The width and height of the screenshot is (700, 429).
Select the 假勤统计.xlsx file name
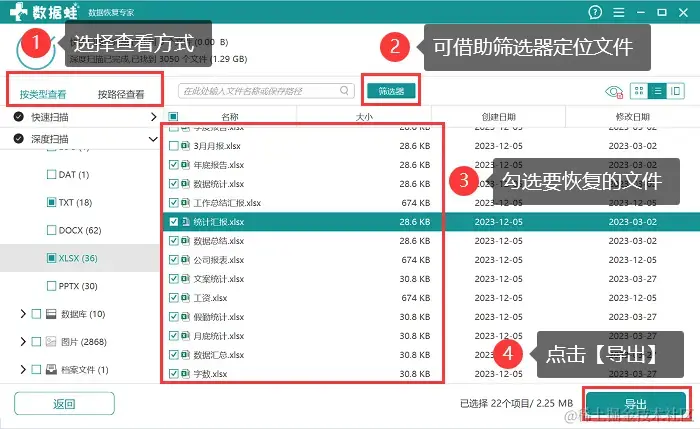click(x=219, y=317)
